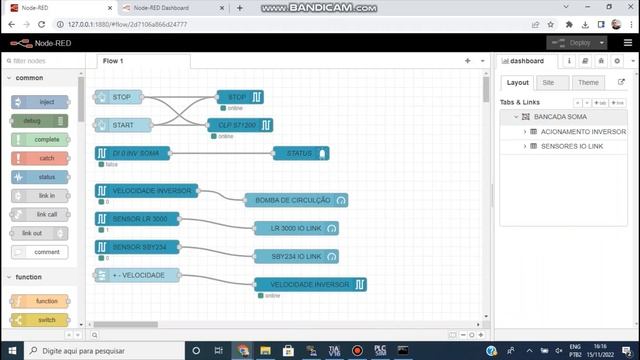Select the dashboard sidebar tab
This screenshot has width=640, height=360.
(x=527, y=61)
